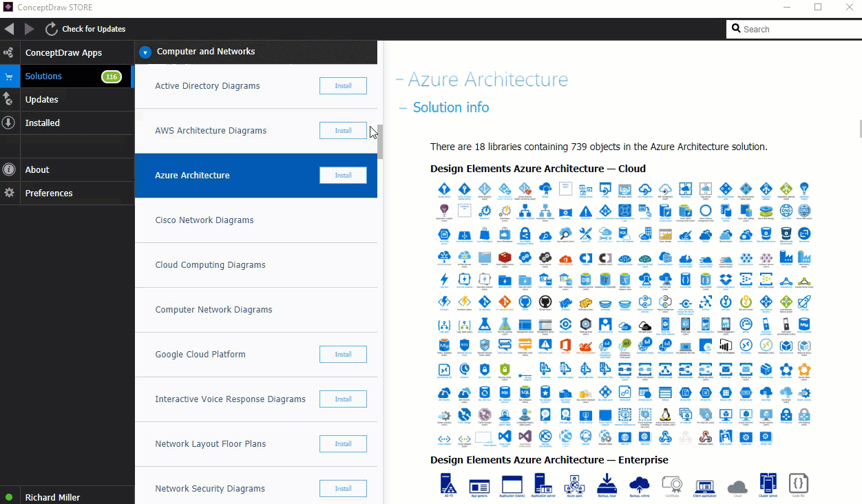
Task: Select the Application server icon
Action: coord(543,485)
